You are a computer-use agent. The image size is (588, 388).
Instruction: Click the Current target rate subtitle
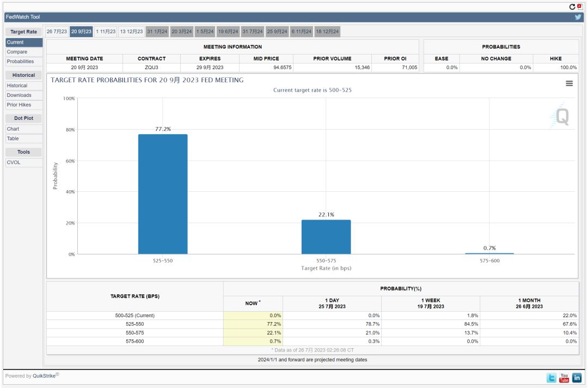tap(313, 90)
